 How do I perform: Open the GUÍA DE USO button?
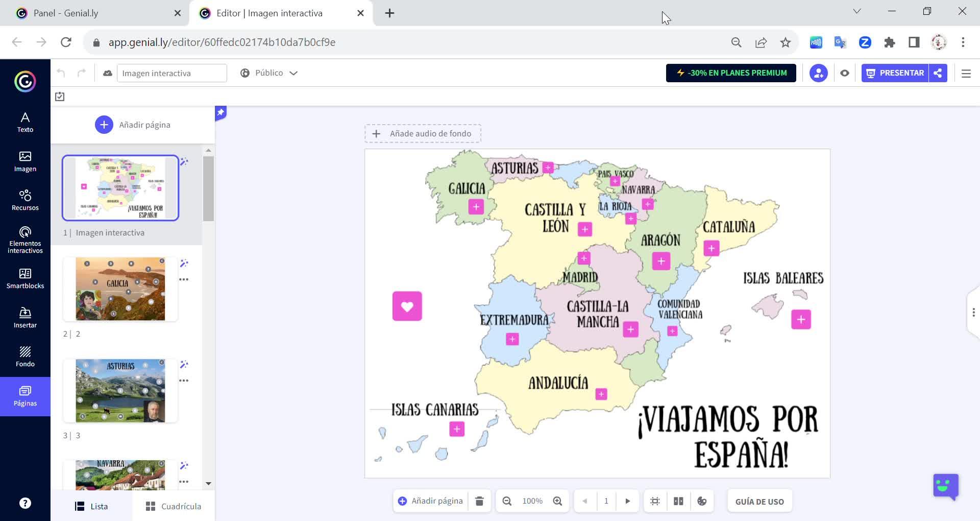coord(759,502)
